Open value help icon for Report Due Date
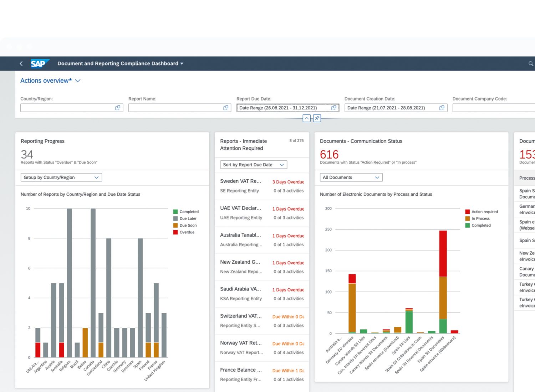 [x=334, y=108]
